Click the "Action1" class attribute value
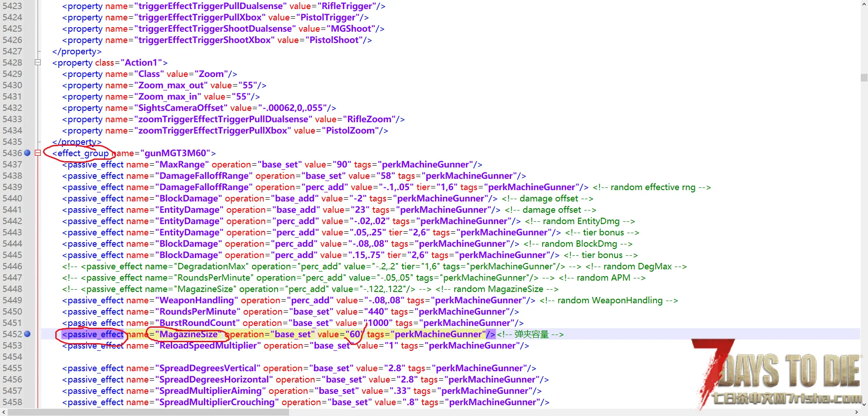This screenshot has height=416, width=868. click(141, 62)
